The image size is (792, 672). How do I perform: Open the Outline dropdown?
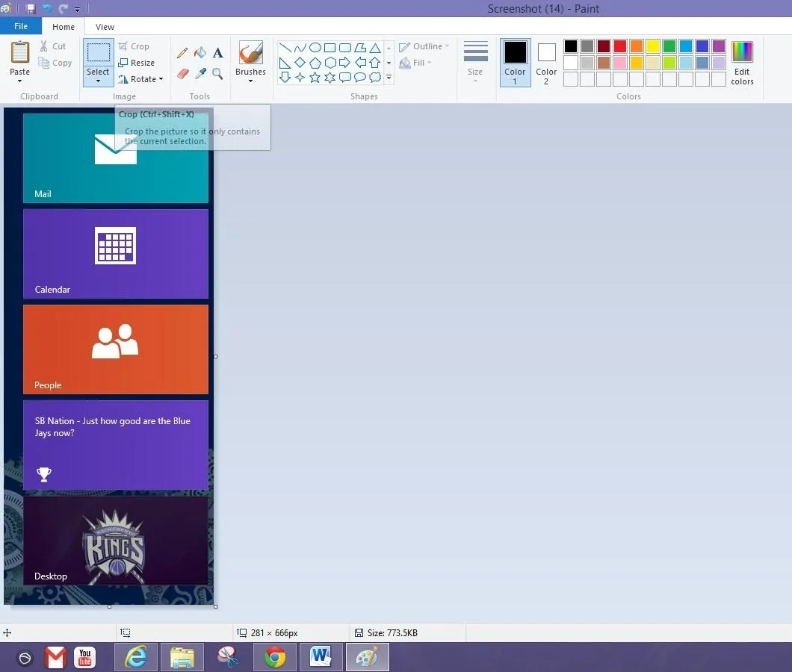[424, 46]
